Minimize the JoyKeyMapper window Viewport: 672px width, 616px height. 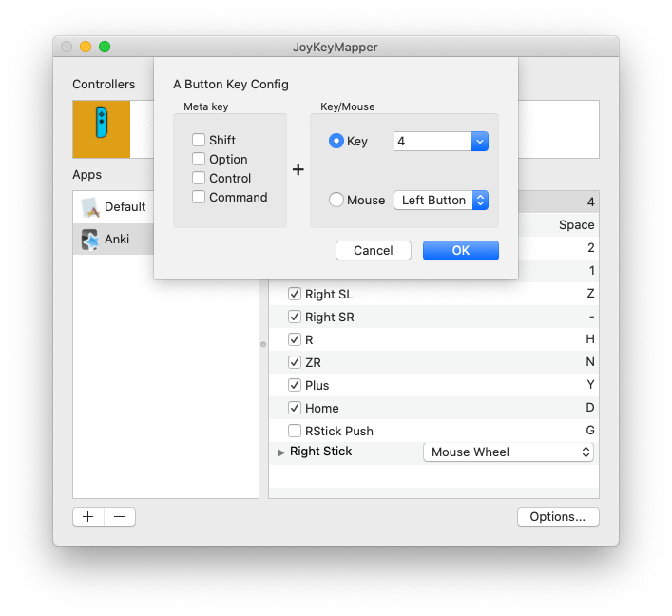click(x=86, y=47)
